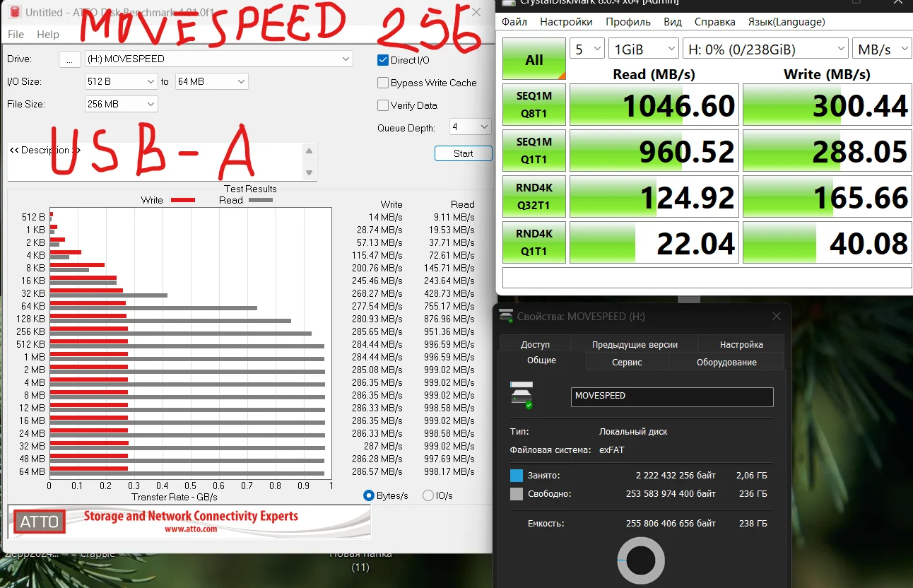Click the All button in CrystalDiskMark
The height and width of the screenshot is (588, 913).
534,59
